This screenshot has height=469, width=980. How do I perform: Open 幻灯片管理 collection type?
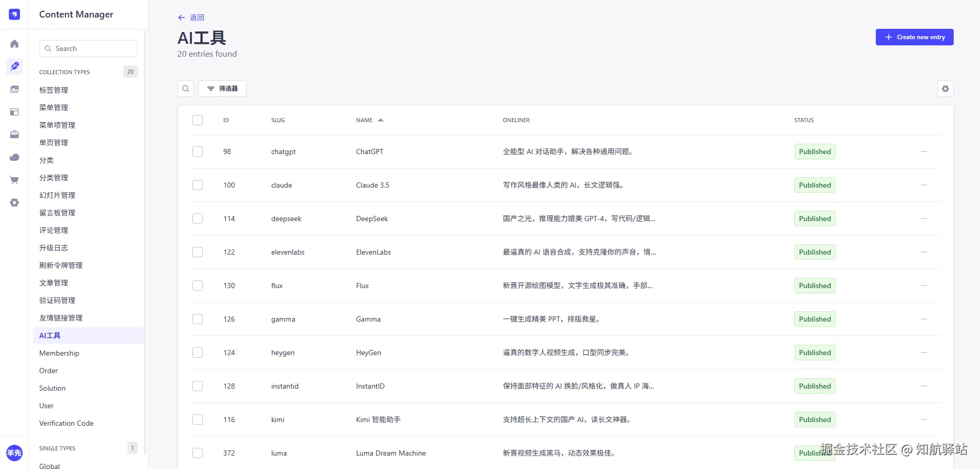(57, 195)
